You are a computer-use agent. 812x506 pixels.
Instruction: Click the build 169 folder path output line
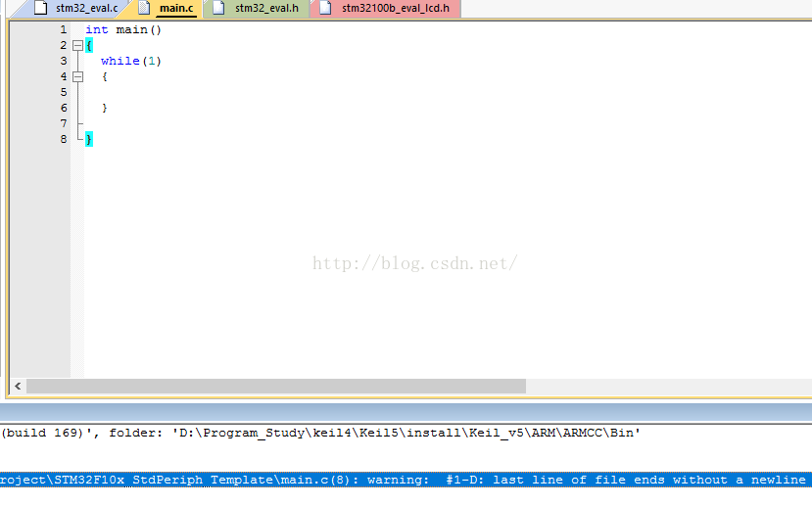click(320, 433)
